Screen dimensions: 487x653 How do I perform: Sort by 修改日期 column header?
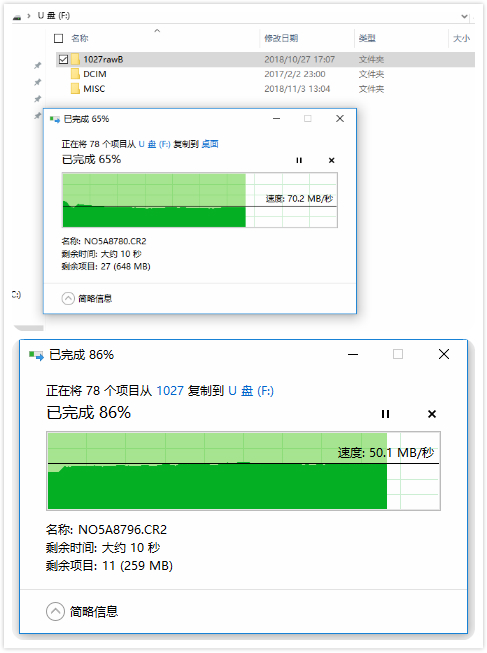tap(281, 38)
